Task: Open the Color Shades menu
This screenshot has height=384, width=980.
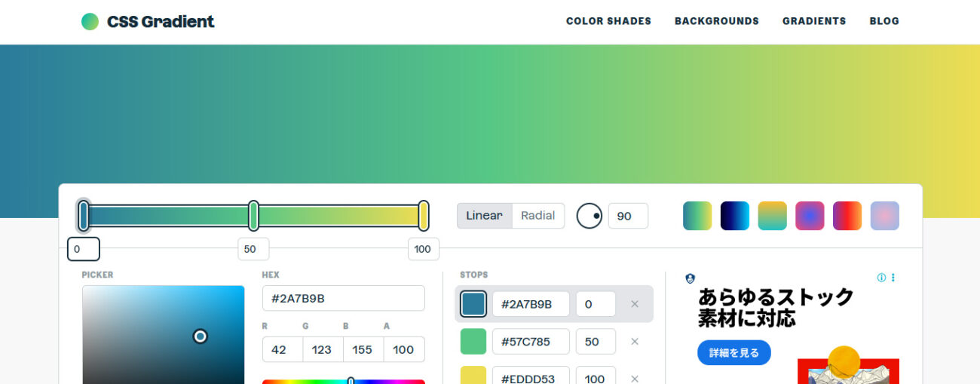Action: click(x=608, y=21)
